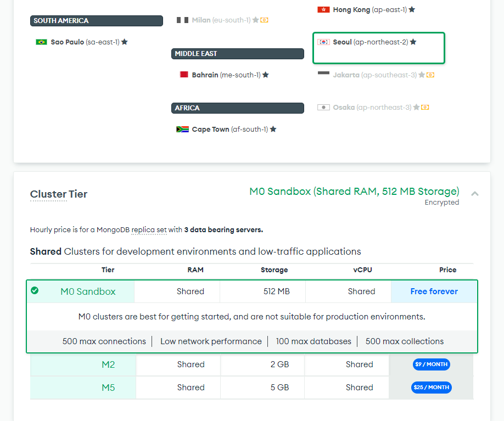Click the Free forever price label
Viewport: 504px width, 421px height.
tap(434, 291)
